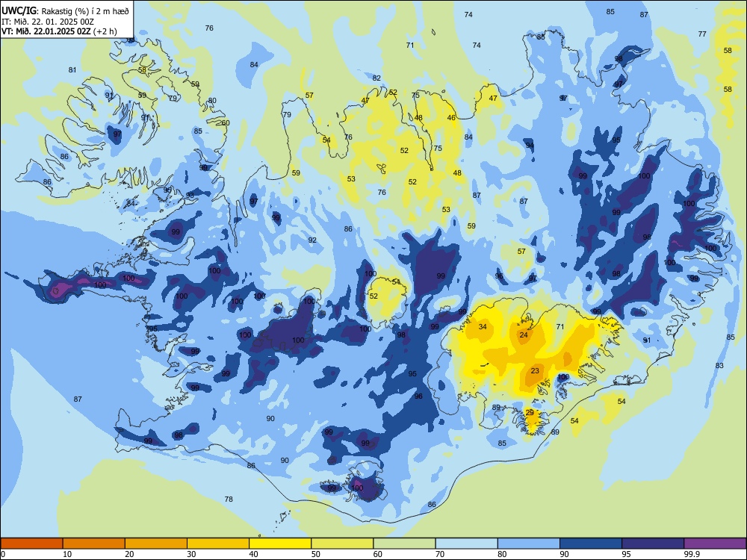
Task: Click the 'UWC/IG: Rakastig (%) í 2 m hæð' title
Action: pyautogui.click(x=65, y=11)
